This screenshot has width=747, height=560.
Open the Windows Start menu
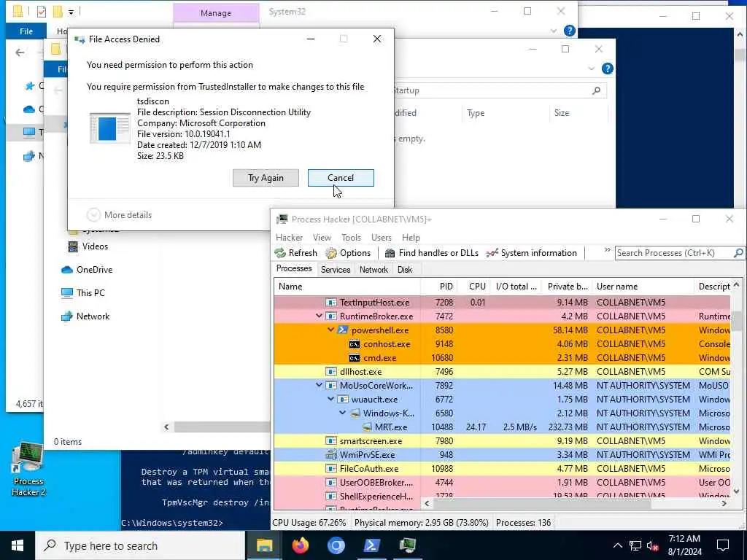click(18, 545)
